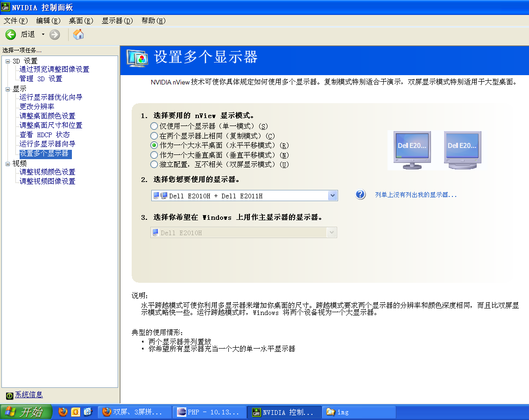Screen dimensions: 529x420
Task: Open 调整桌面尺寸和位置 in the tree
Action: click(x=51, y=126)
